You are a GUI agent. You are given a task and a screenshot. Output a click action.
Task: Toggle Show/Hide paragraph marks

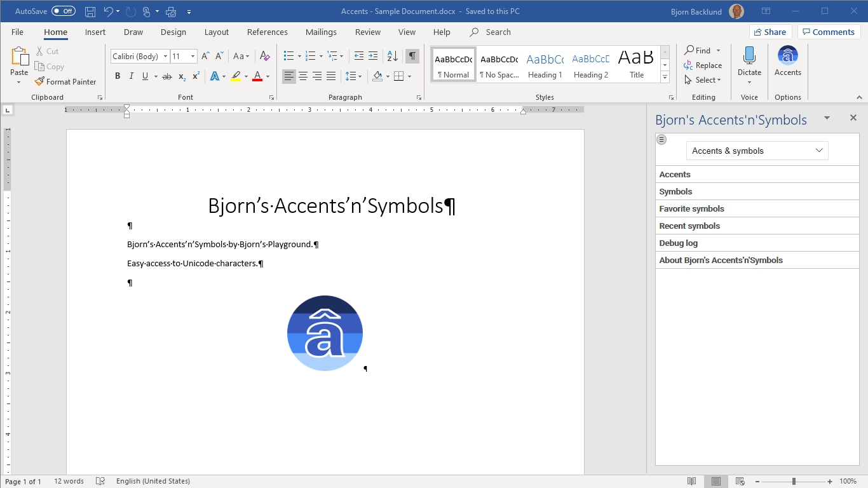pos(412,56)
